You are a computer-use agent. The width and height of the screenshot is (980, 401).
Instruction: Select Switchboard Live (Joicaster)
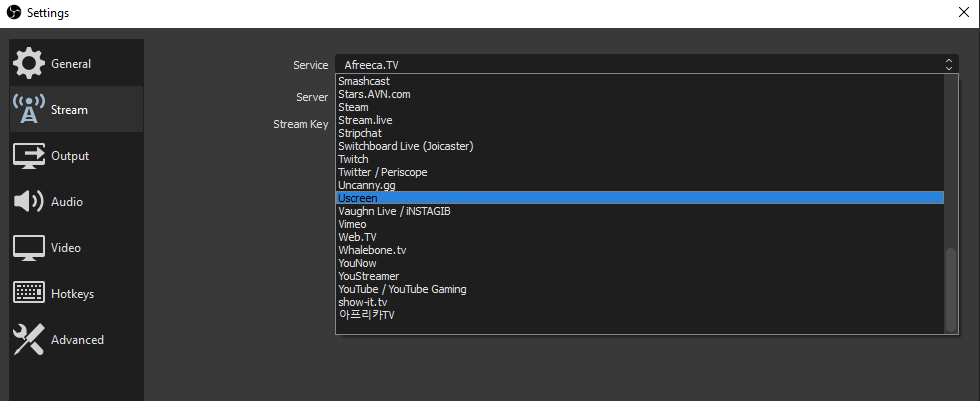point(639,146)
